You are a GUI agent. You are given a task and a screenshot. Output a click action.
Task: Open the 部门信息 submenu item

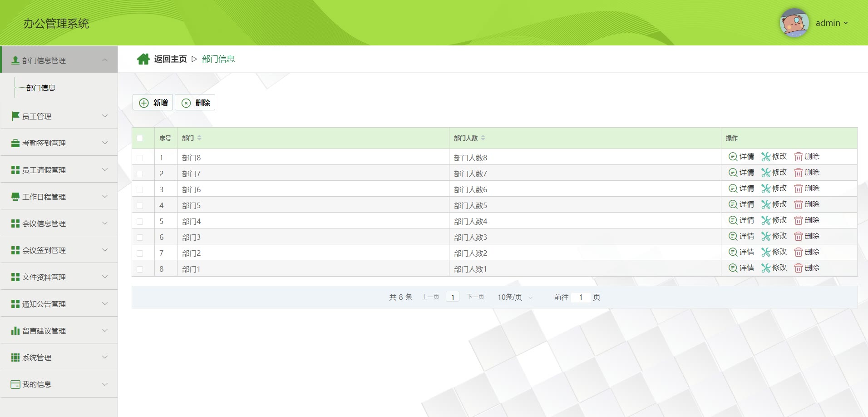[x=41, y=88]
